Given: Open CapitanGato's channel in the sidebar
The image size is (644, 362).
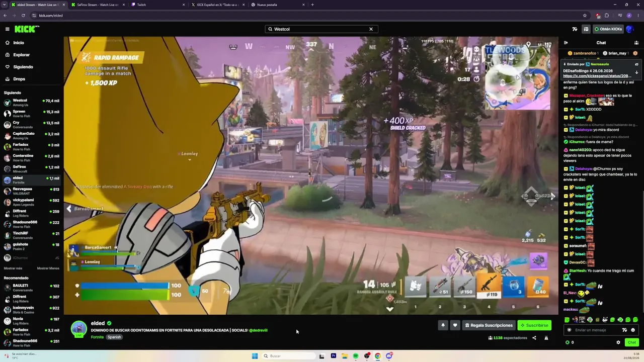Looking at the screenshot, I should click(x=32, y=136).
